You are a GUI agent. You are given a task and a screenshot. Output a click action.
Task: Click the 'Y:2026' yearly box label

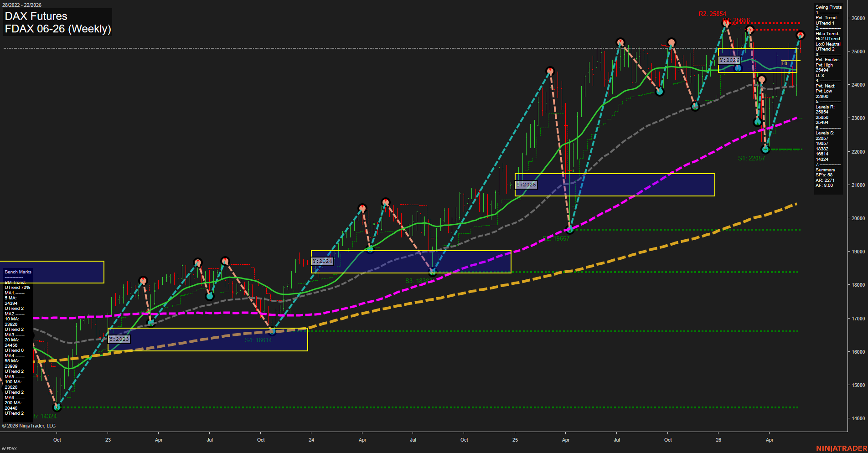tap(729, 60)
